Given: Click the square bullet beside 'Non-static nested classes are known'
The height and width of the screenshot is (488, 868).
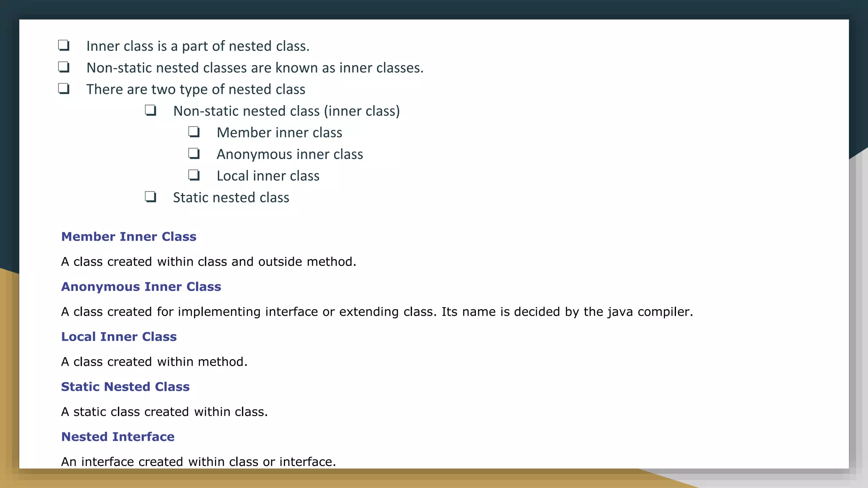Looking at the screenshot, I should coord(64,67).
